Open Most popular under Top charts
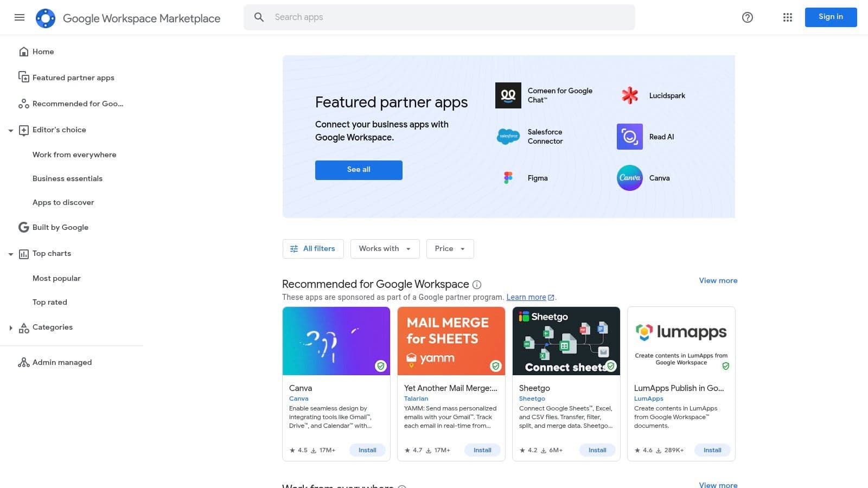 56,278
